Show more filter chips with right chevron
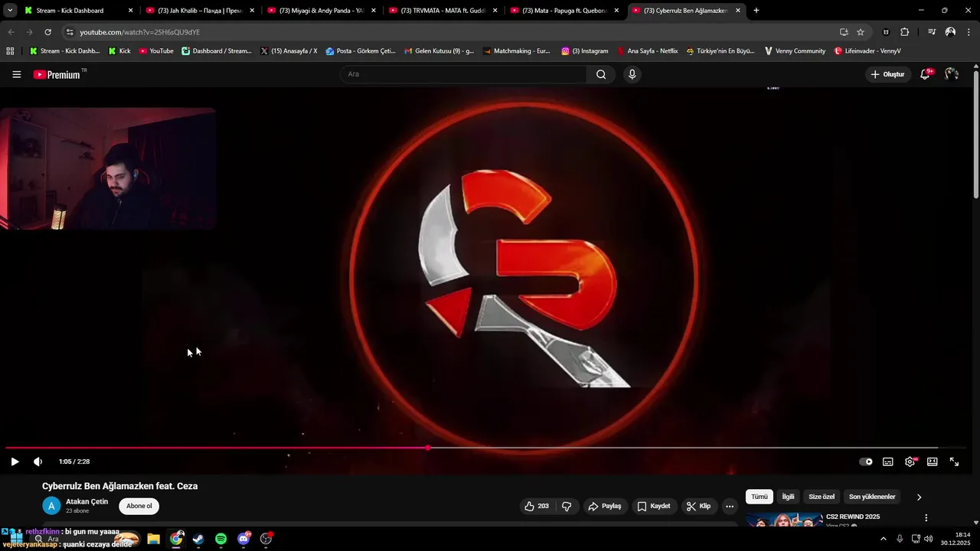Viewport: 980px width, 551px height. coord(919,497)
